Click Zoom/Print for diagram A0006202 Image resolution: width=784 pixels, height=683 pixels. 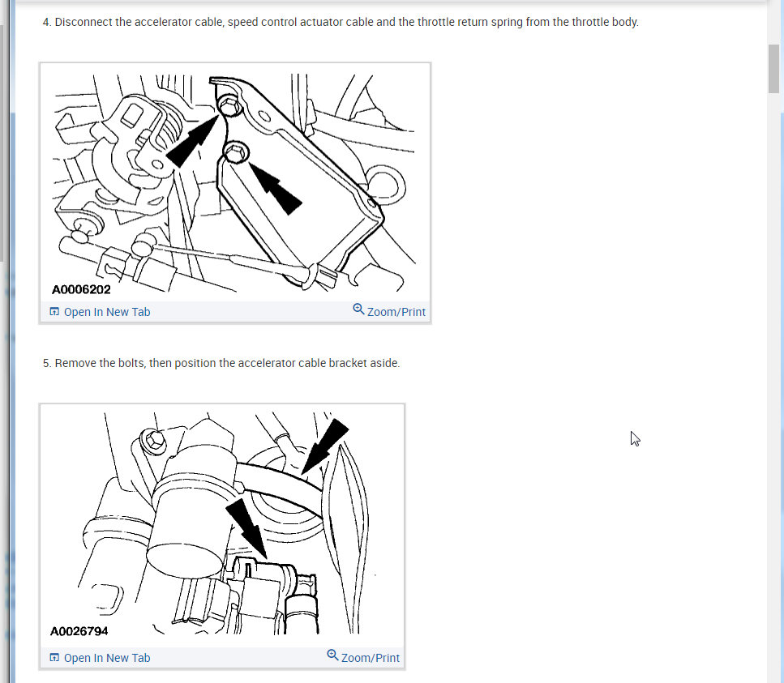coord(389,311)
